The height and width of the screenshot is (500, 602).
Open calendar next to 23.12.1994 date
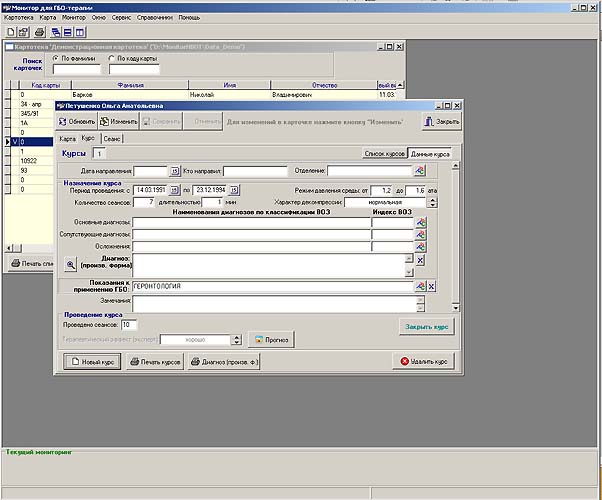pos(234,190)
